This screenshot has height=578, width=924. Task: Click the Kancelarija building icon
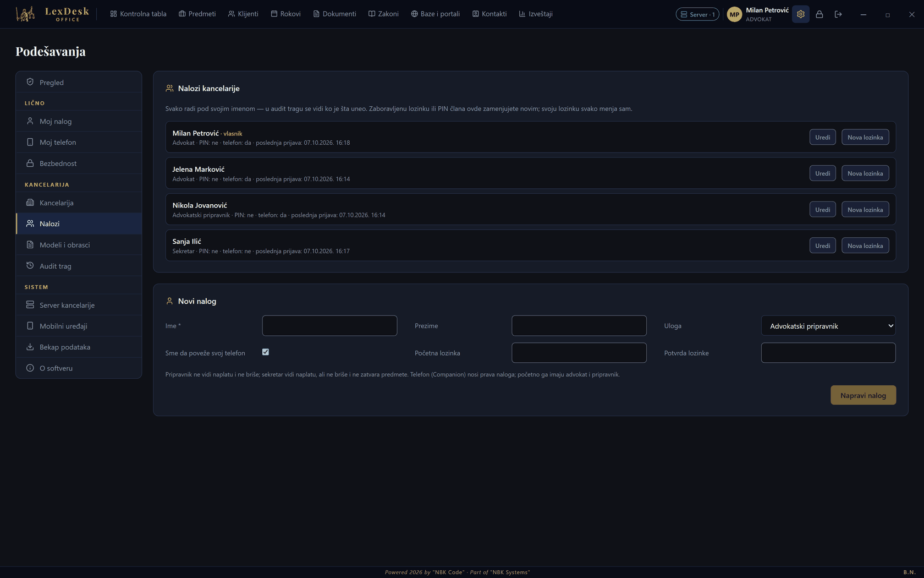(x=30, y=203)
